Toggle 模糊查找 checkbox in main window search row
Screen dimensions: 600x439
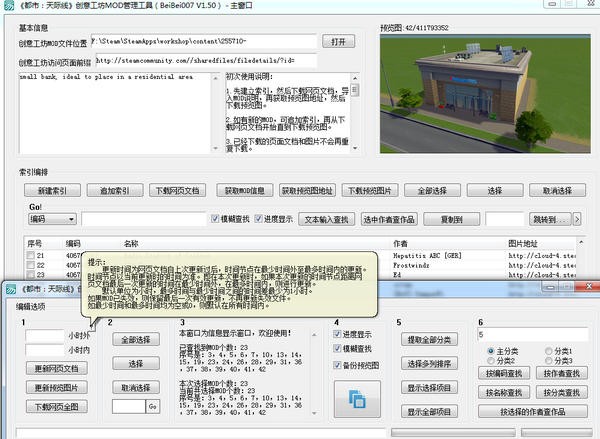(x=215, y=219)
